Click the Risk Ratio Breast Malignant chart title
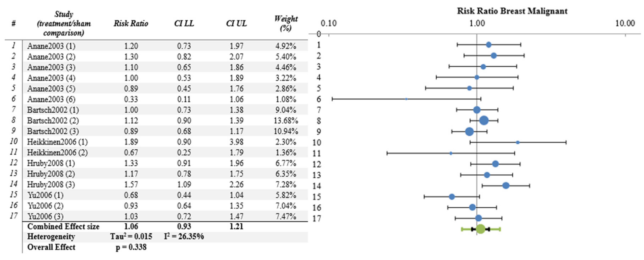 click(512, 11)
